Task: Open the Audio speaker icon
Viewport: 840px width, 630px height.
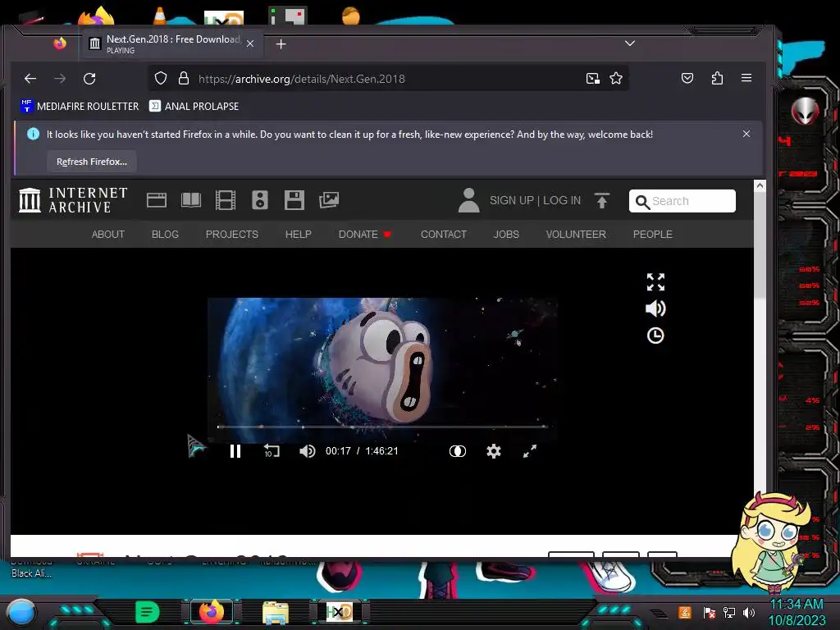Action: [x=260, y=200]
